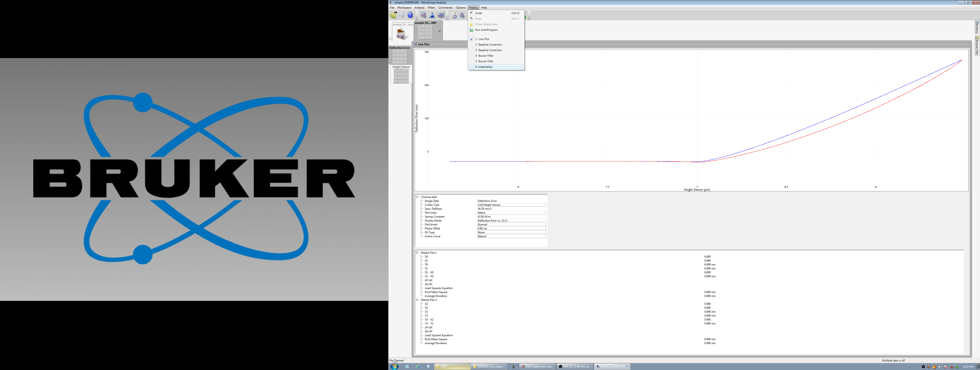Choose Run AutoProgram from History menu
980x370 pixels.
pyautogui.click(x=486, y=30)
